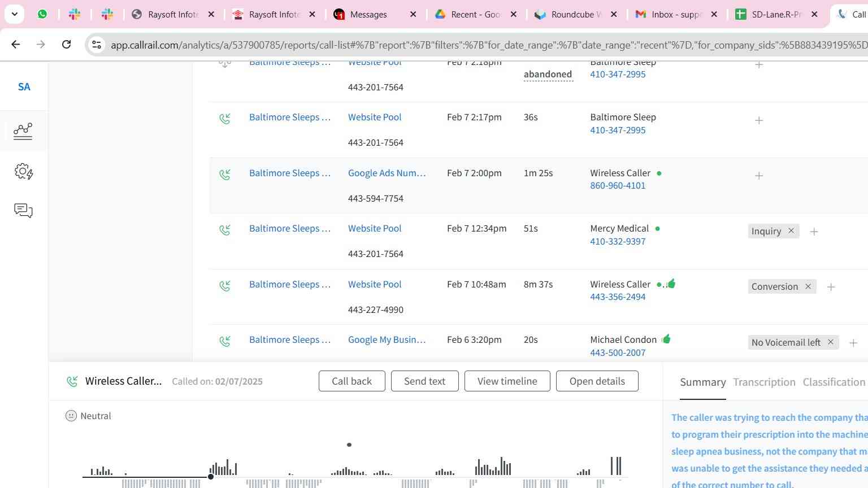The height and width of the screenshot is (488, 868).
Task: Click inbound call icon for Feb 7 12:34pm call
Action: (225, 230)
